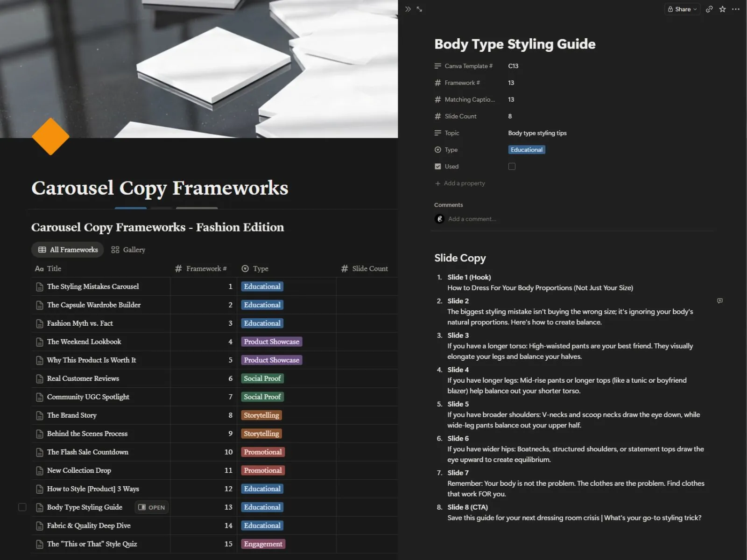Click the page icon of Fabric & Quality Deep Dive

(x=40, y=525)
